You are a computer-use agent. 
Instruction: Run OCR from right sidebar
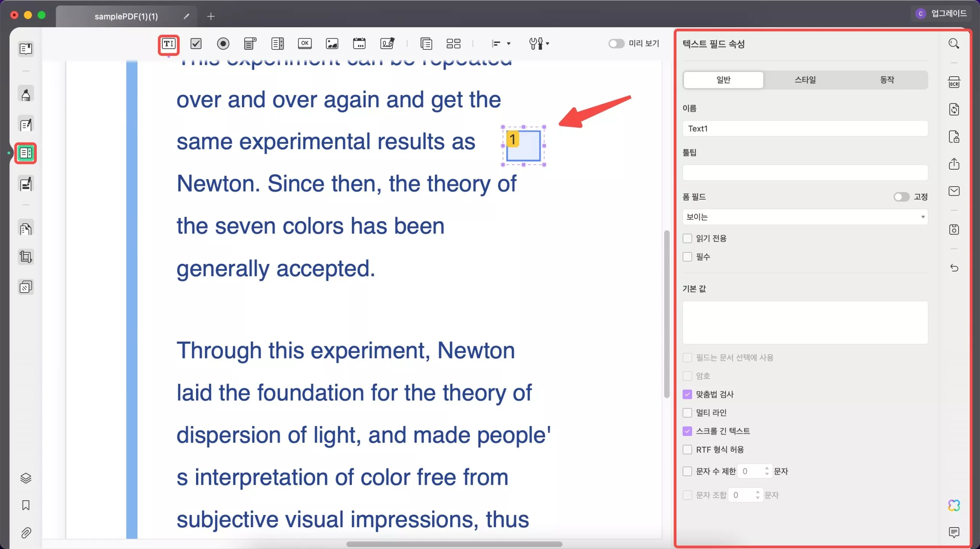point(954,82)
